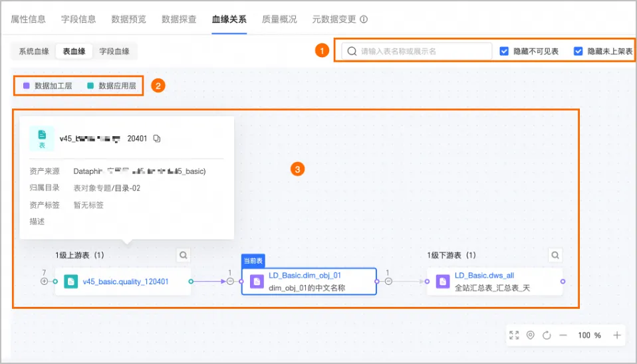
Task: Click 1级上游表 (1) heading
Action: 80,255
